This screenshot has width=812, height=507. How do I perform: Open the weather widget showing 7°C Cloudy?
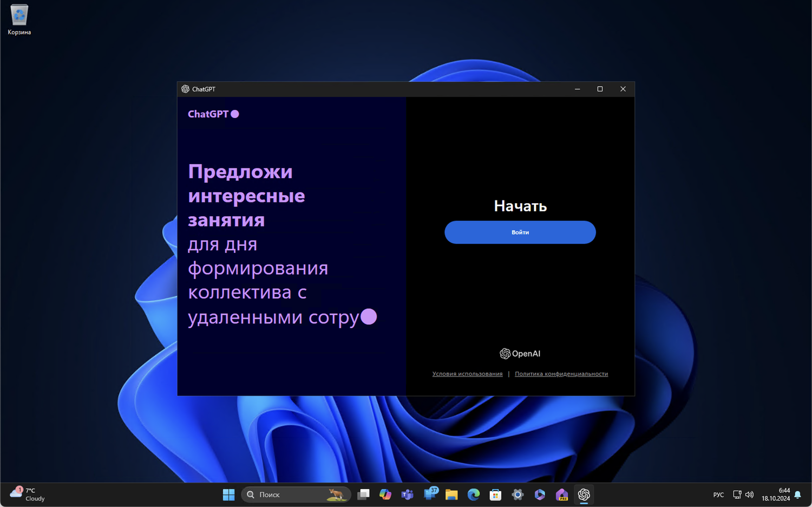pos(28,495)
